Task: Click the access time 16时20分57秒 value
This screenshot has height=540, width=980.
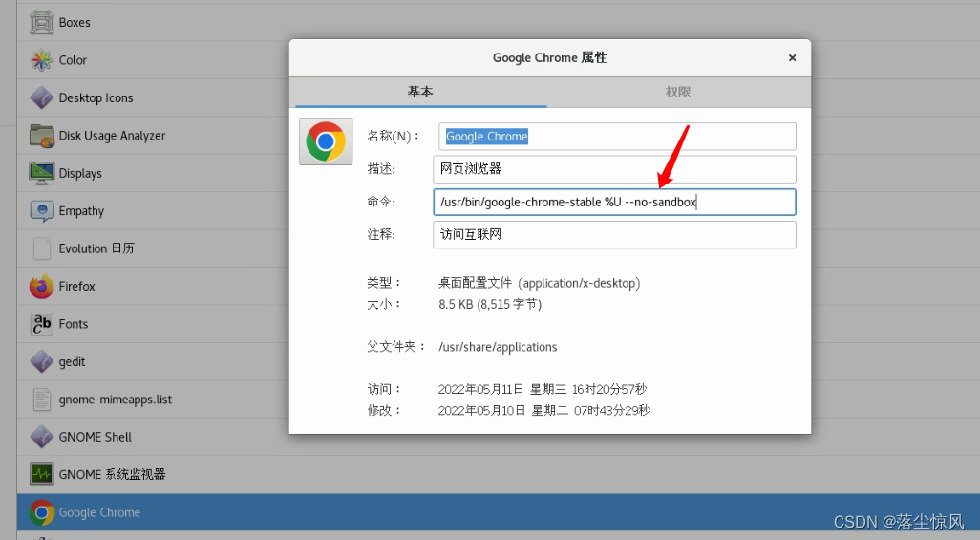Action: tap(608, 389)
